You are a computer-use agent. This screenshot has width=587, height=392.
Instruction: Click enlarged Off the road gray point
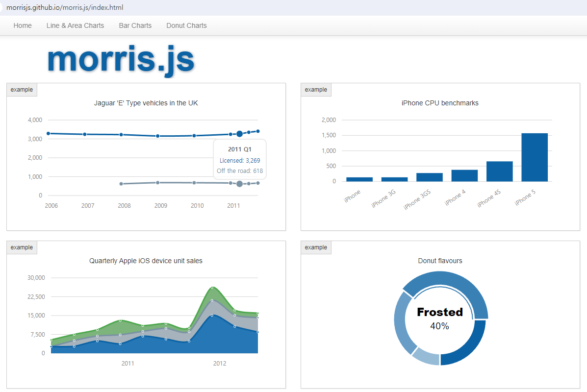point(239,184)
